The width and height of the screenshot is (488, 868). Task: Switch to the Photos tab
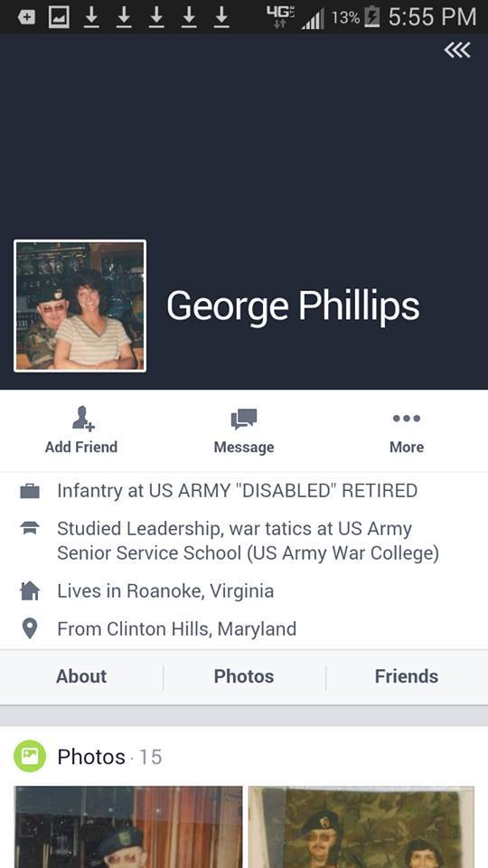pyautogui.click(x=244, y=676)
